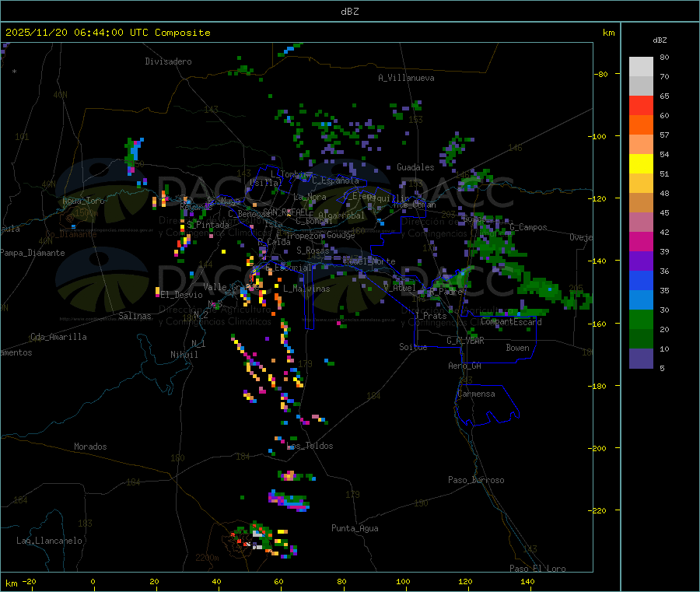Click the Salinas place label

[x=136, y=316]
